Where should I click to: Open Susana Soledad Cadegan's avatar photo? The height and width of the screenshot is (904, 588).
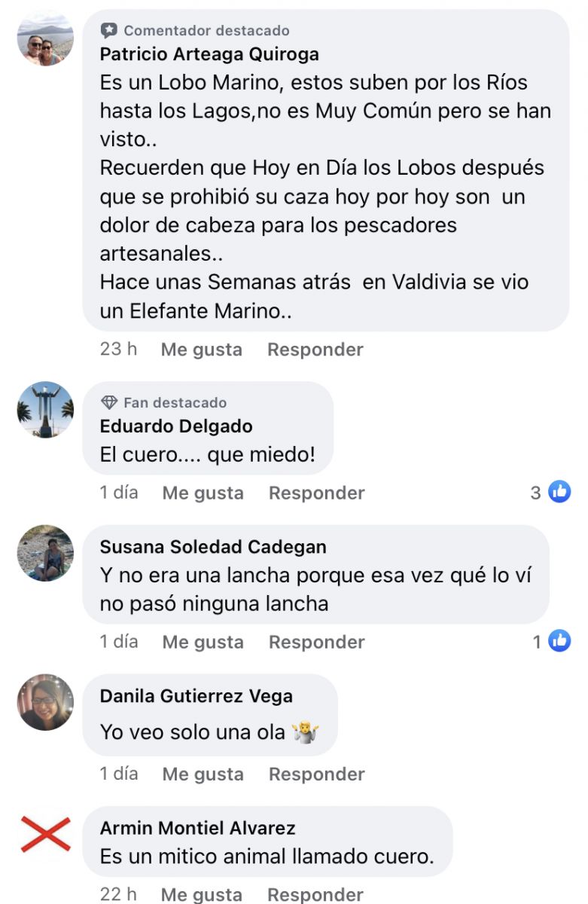(46, 554)
